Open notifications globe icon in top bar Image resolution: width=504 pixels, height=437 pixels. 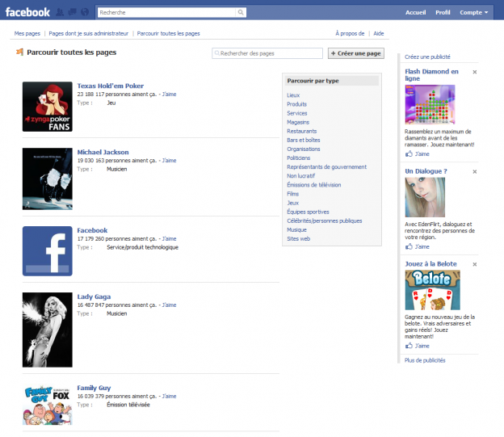(x=84, y=12)
